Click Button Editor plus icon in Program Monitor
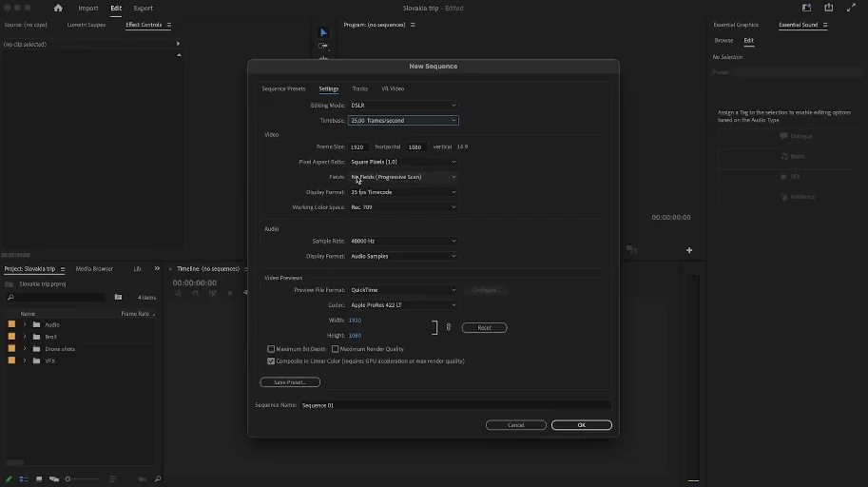This screenshot has height=487, width=868. coord(689,250)
